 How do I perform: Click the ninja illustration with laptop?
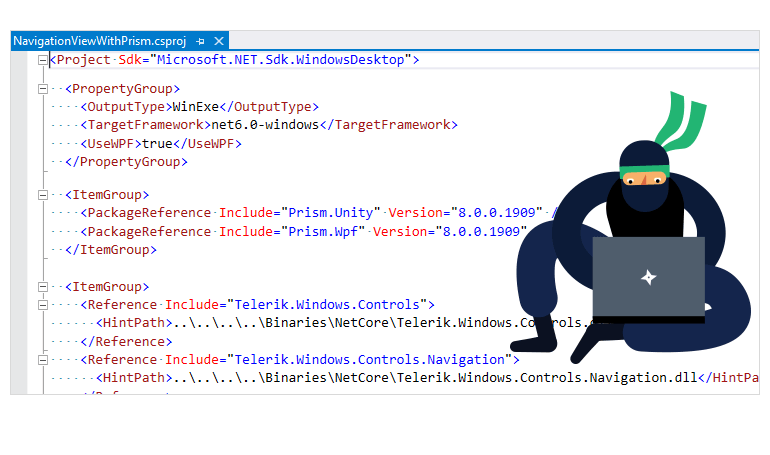631,228
